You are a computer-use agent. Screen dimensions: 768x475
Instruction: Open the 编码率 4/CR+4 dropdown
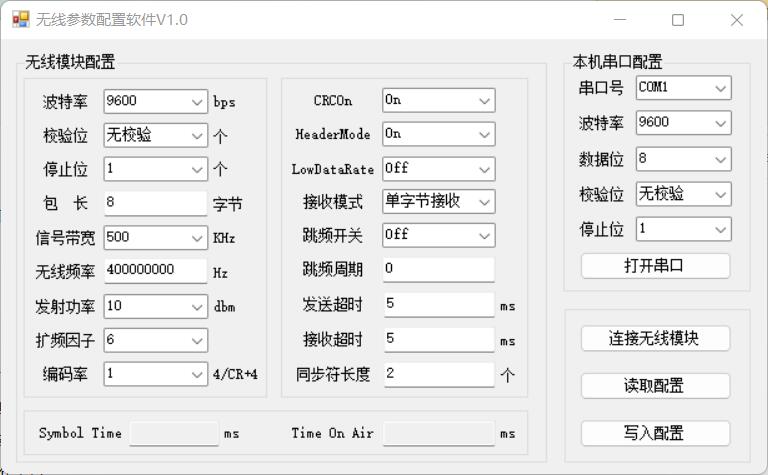(156, 374)
